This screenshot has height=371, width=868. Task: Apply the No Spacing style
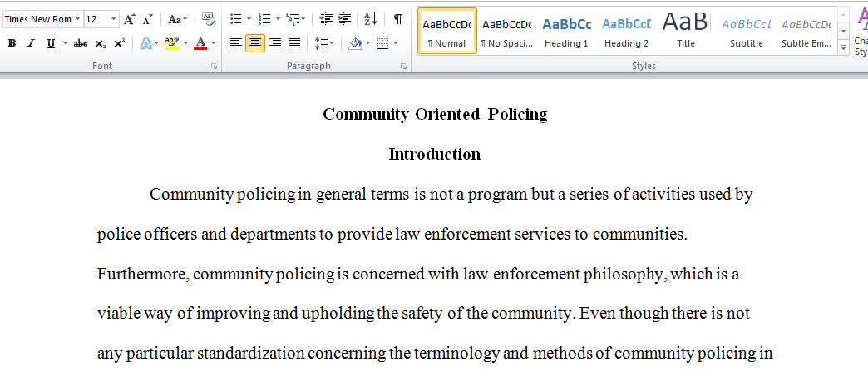point(506,31)
